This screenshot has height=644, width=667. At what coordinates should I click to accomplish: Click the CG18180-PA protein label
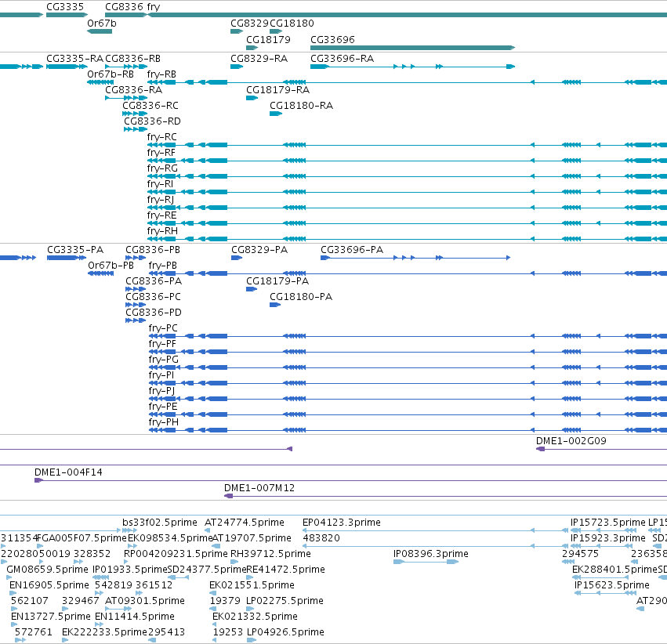[x=301, y=297]
